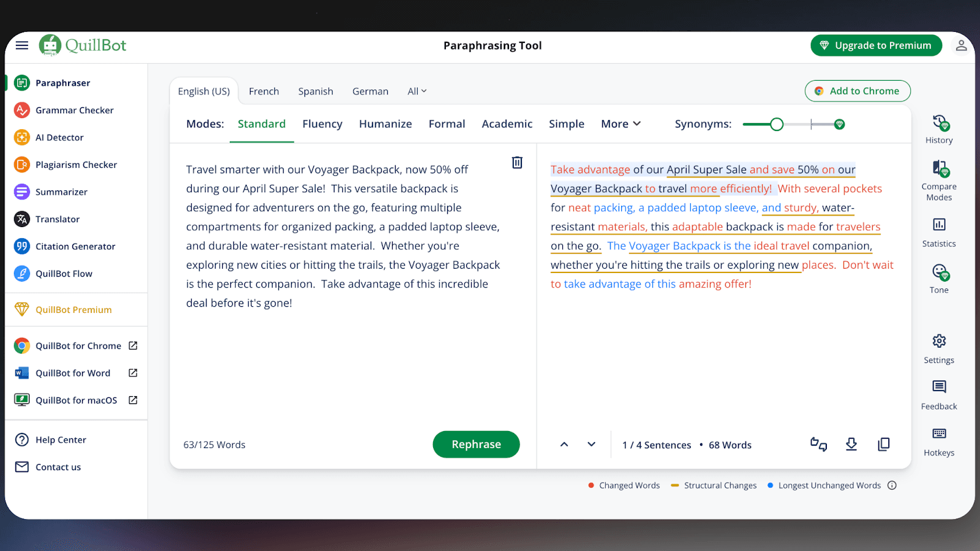Select Fluency mode
Image resolution: width=980 pixels, height=551 pixels.
click(322, 124)
